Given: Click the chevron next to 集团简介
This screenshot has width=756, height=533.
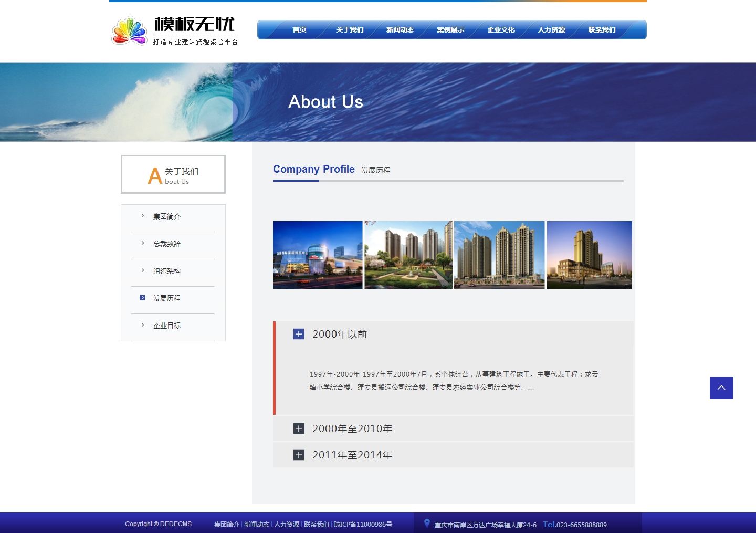Looking at the screenshot, I should pyautogui.click(x=142, y=216).
